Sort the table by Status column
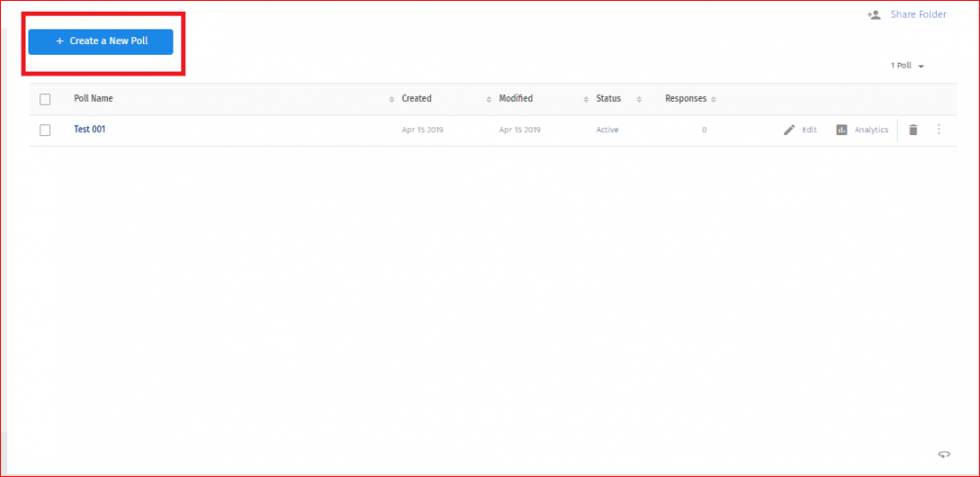The image size is (980, 477). (x=609, y=99)
